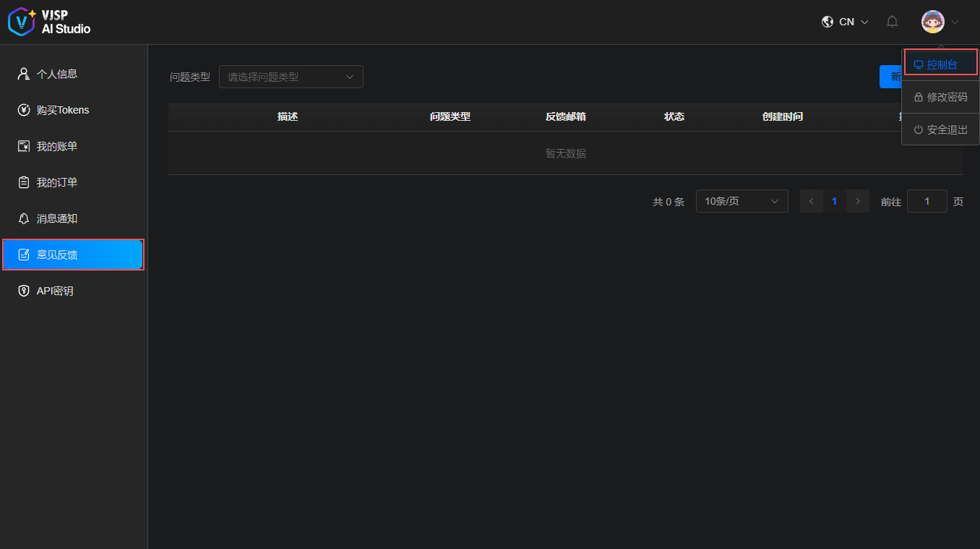
Task: Open the 请选择问题类型 dropdown
Action: pos(291,77)
